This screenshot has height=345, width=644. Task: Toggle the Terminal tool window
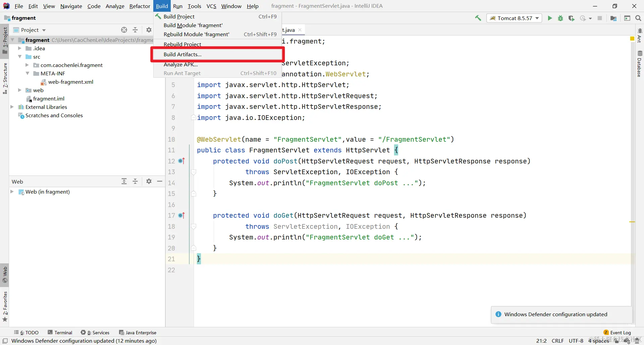pyautogui.click(x=60, y=332)
